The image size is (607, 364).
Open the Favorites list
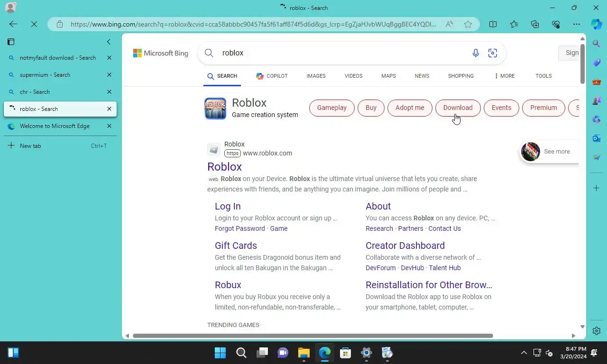tap(514, 24)
